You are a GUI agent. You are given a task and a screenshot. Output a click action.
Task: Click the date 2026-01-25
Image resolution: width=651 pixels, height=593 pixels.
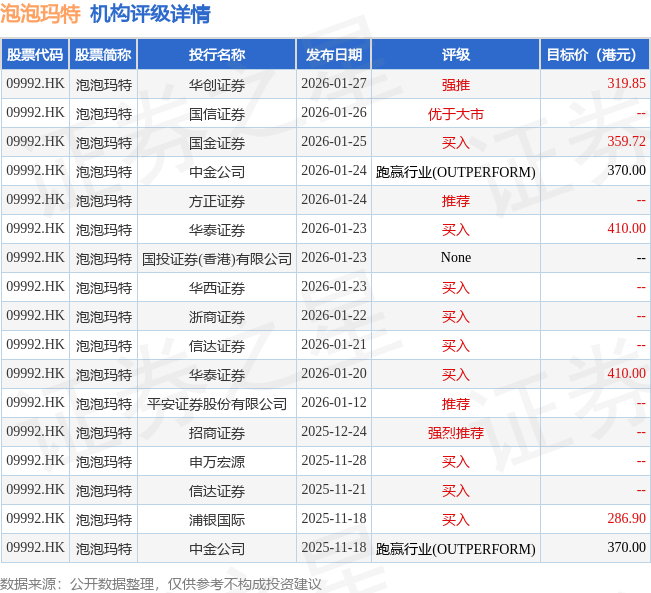pos(334,142)
